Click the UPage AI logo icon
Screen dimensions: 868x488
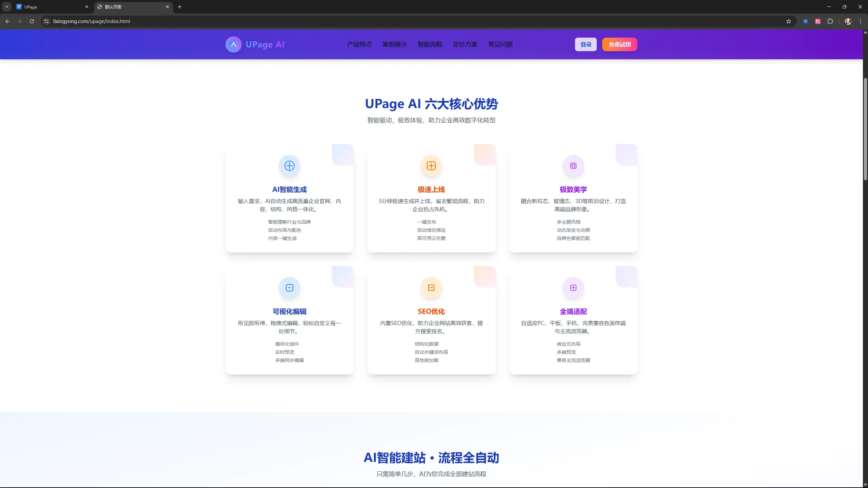[233, 44]
